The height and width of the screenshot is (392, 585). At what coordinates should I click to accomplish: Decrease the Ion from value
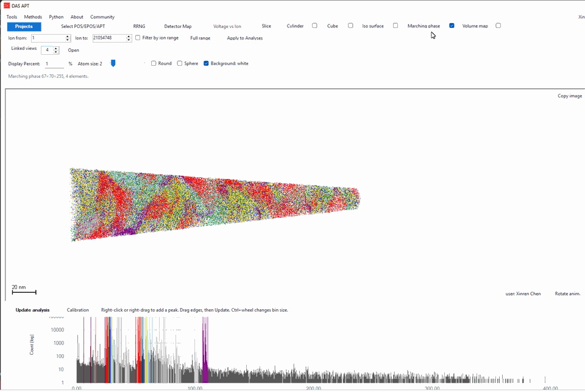pyautogui.click(x=68, y=40)
